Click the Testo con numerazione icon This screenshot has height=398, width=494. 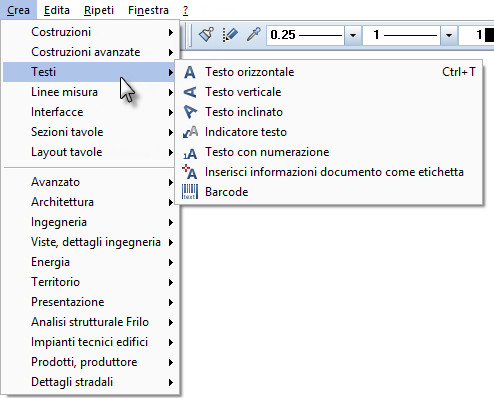click(x=190, y=153)
